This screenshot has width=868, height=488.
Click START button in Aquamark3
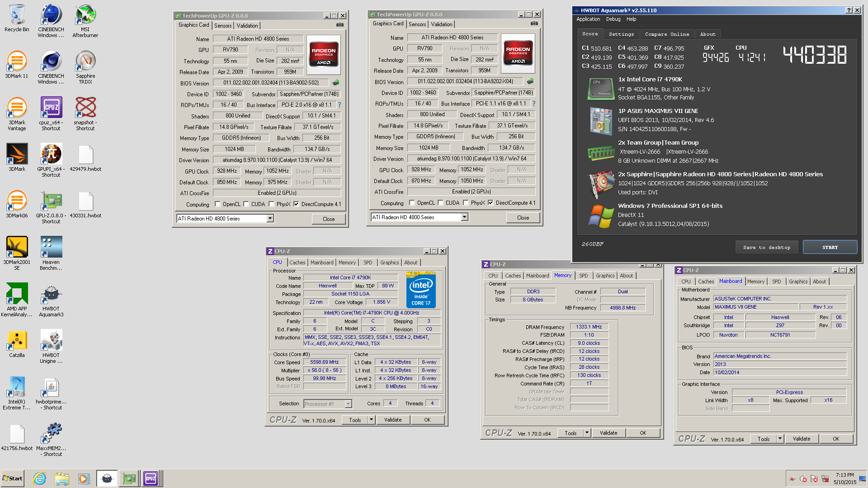pos(830,247)
